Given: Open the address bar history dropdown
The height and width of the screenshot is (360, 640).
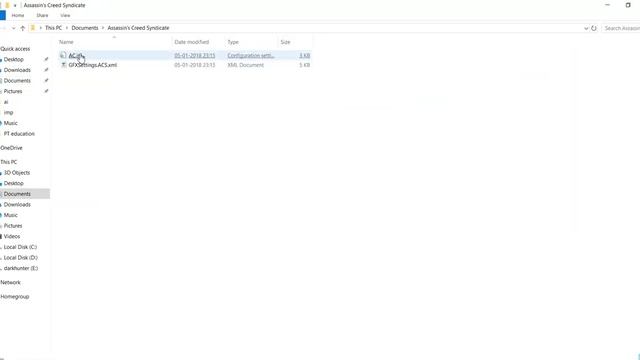Looking at the screenshot, I should tap(586, 28).
